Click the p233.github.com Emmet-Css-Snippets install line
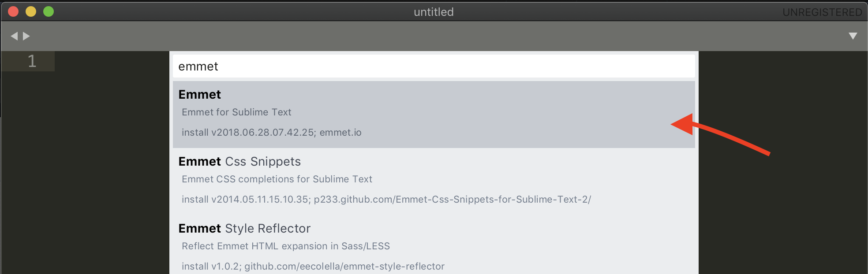 (386, 200)
